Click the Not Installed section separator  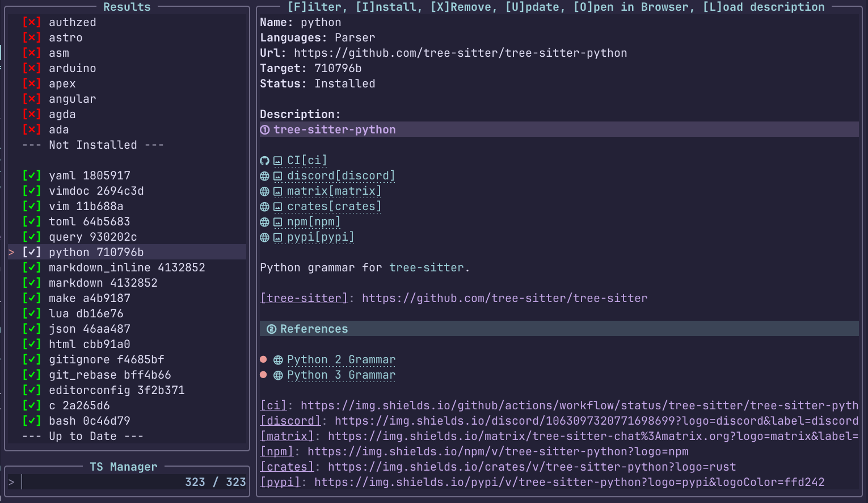[x=93, y=145]
